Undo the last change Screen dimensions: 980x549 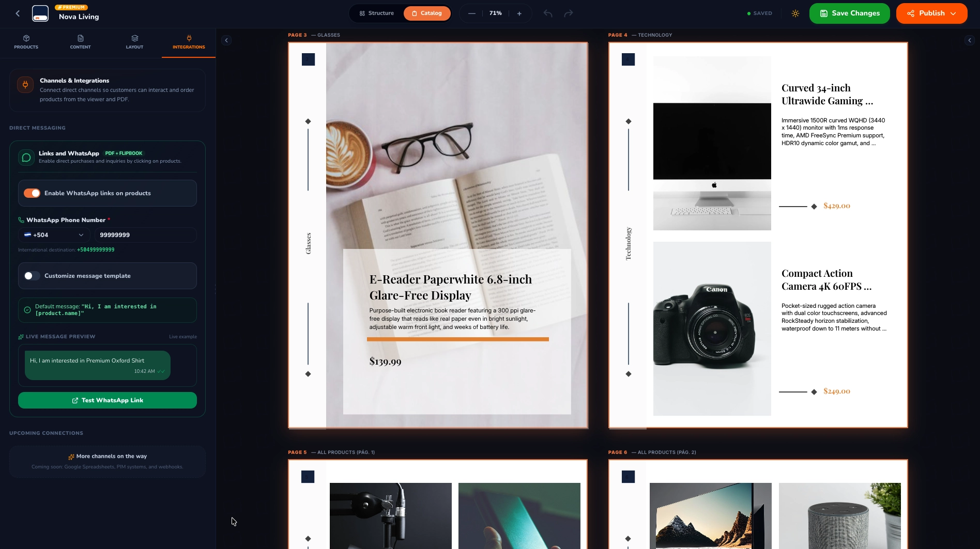548,13
